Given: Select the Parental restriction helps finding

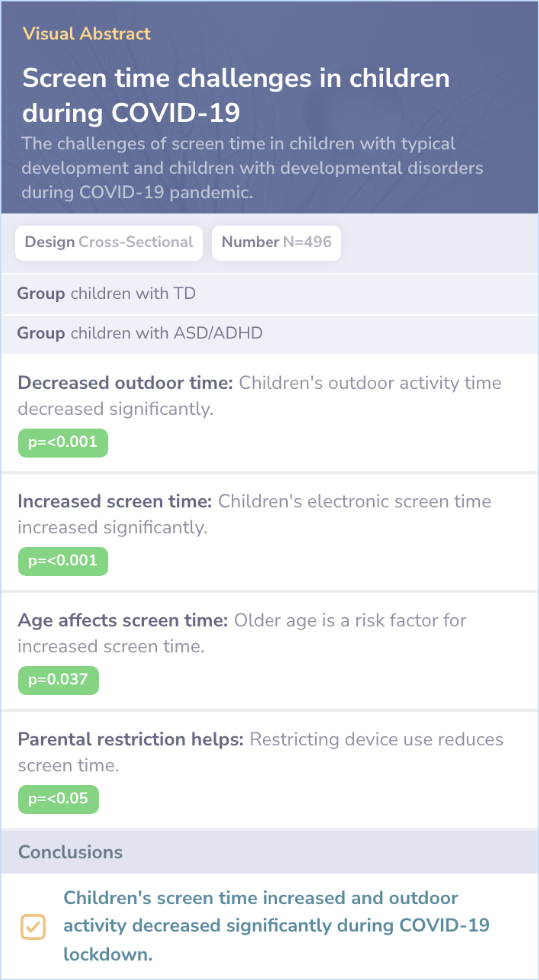Looking at the screenshot, I should [269, 770].
